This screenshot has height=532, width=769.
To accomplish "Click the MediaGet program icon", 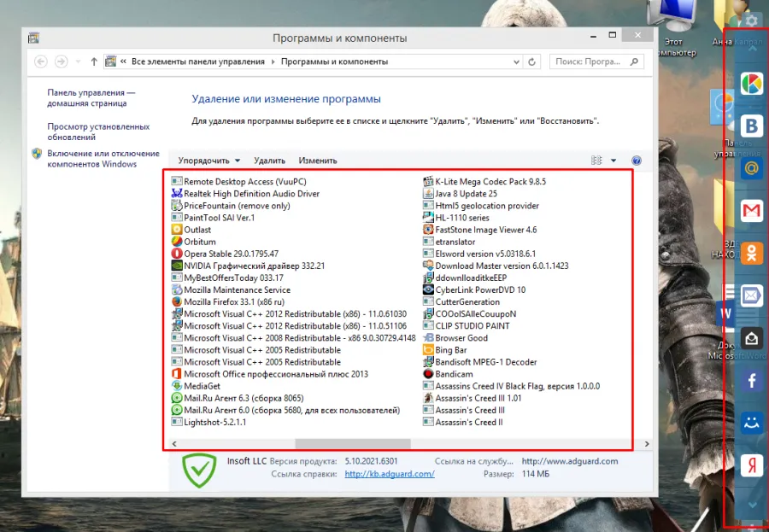I will coord(177,386).
